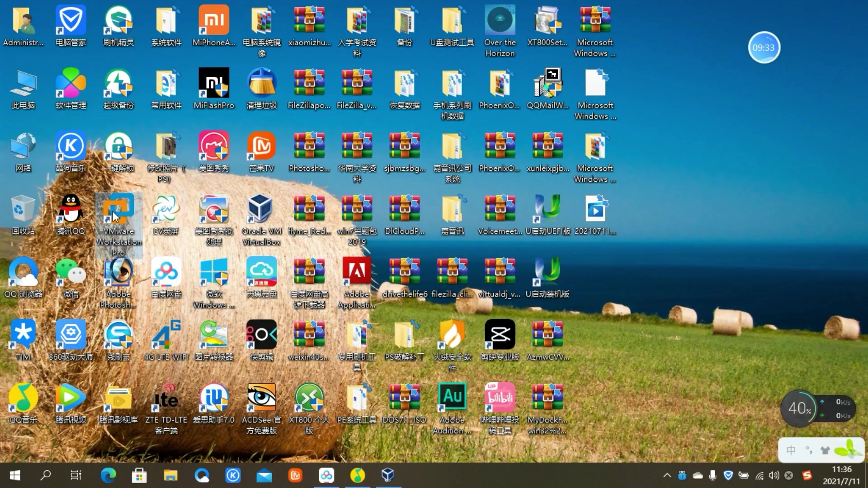The width and height of the screenshot is (868, 488).
Task: Open the 酷狗音乐 desktop shortcut
Action: point(71,151)
